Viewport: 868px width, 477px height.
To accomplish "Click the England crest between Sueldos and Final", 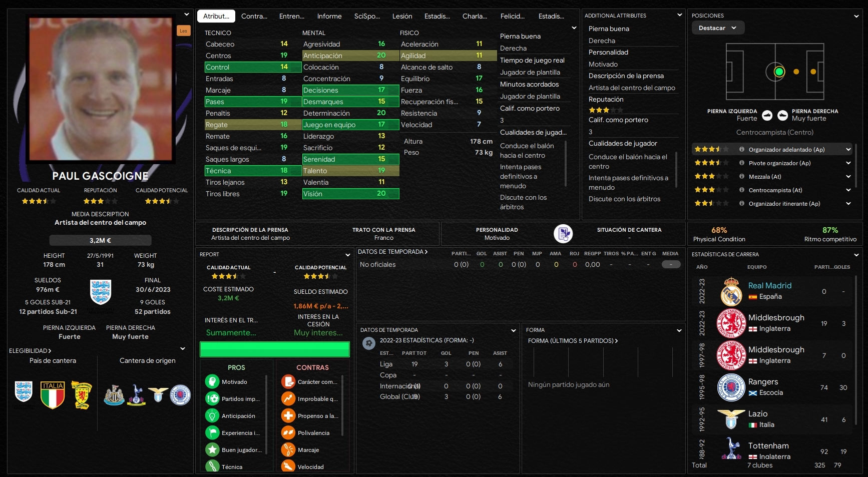I will click(x=101, y=292).
